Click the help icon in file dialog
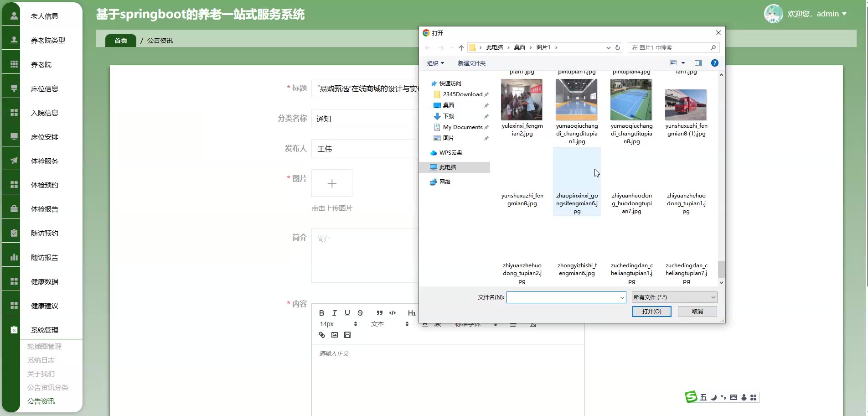 (714, 63)
